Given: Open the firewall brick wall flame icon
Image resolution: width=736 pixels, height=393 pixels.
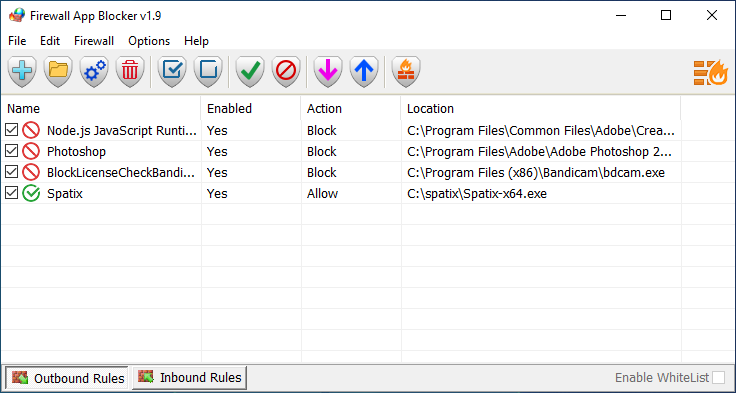Looking at the screenshot, I should click(x=406, y=71).
